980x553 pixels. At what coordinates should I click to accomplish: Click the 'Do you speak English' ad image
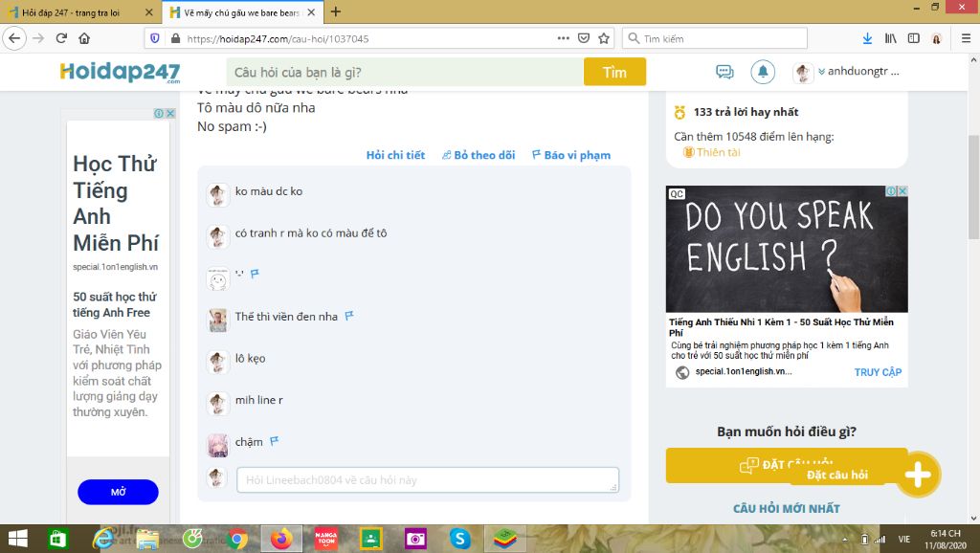click(x=787, y=249)
